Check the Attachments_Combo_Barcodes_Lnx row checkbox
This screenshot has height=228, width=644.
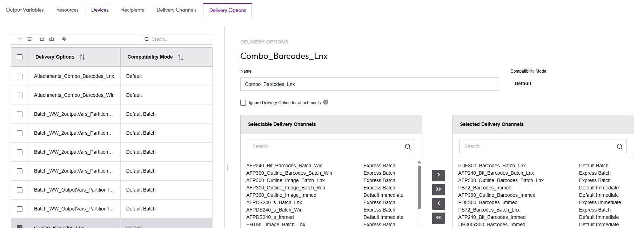[x=20, y=76]
